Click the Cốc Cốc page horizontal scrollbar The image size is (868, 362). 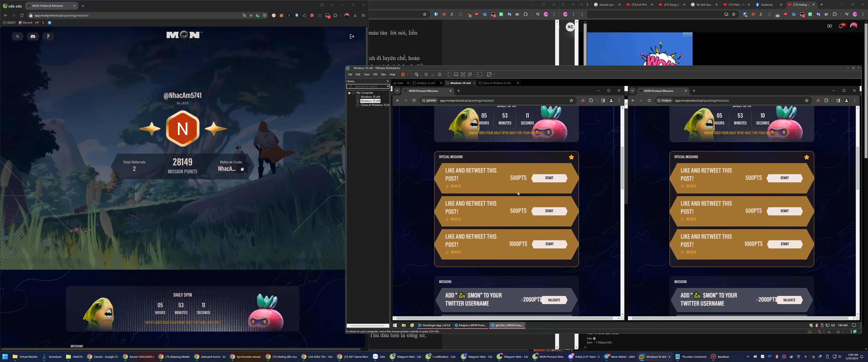coord(180,349)
